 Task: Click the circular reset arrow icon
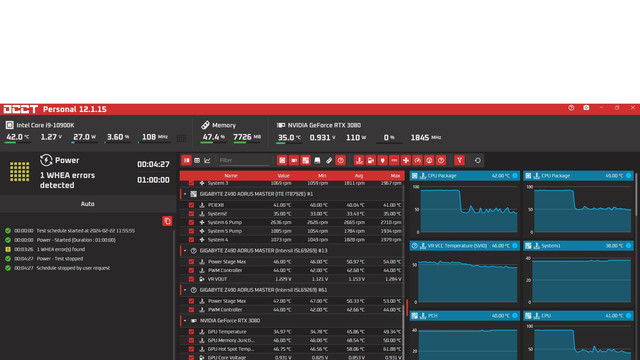coord(478,160)
